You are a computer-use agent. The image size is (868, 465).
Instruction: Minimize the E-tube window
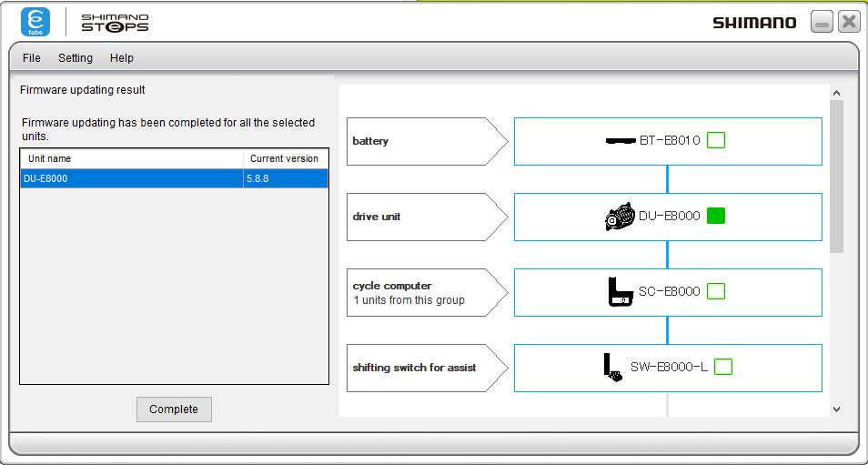823,22
